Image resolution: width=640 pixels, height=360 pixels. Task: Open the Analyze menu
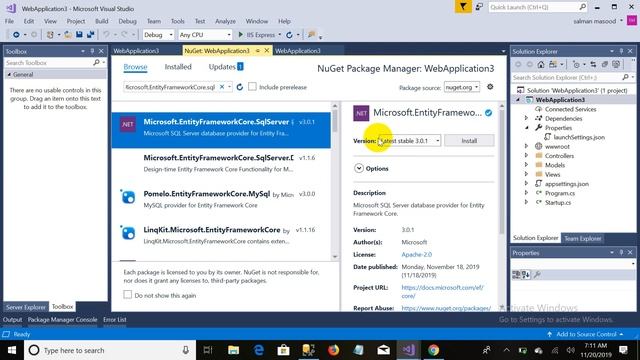(225, 21)
